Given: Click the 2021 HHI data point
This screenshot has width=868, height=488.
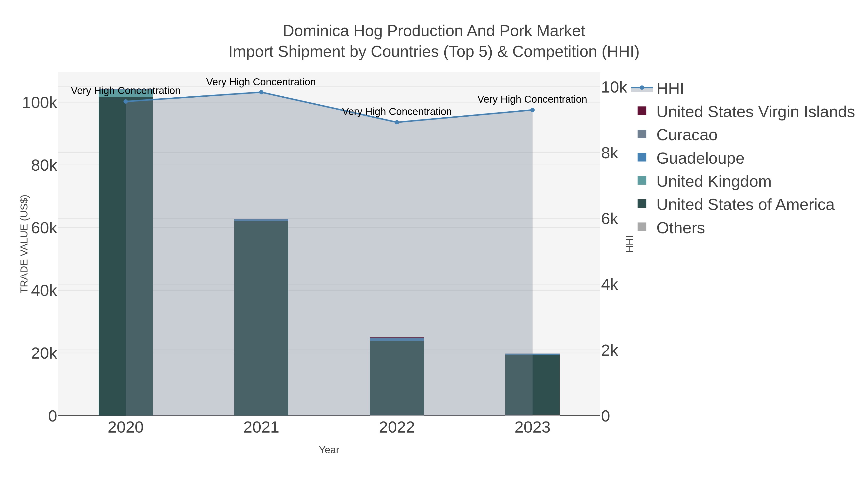Looking at the screenshot, I should (x=261, y=92).
